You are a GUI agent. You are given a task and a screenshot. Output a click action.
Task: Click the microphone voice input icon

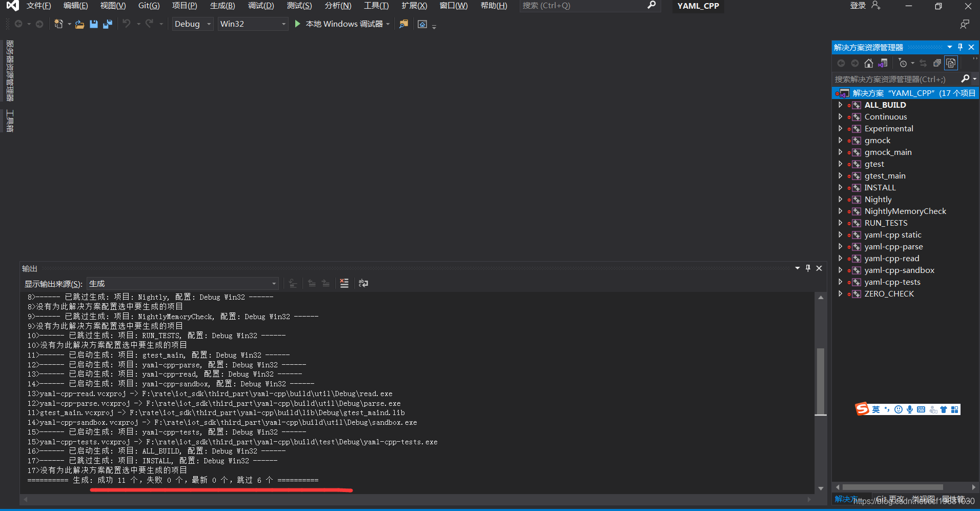[x=910, y=409]
